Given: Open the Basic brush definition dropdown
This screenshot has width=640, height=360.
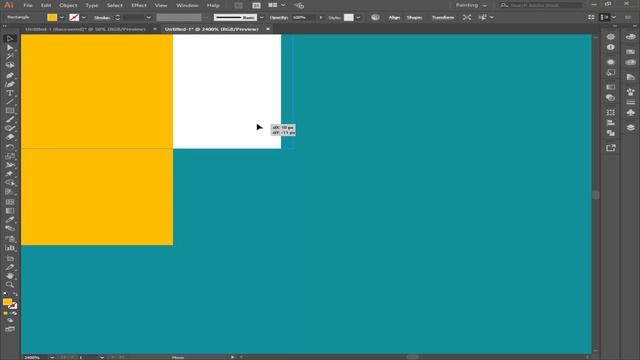Looking at the screenshot, I should (262, 18).
